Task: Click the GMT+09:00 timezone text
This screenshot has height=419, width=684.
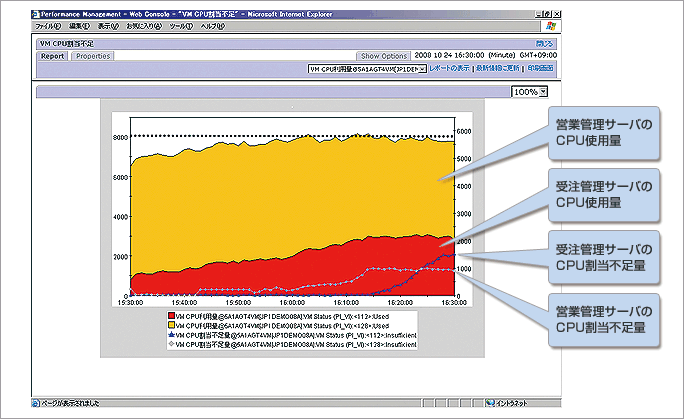Action: (x=538, y=55)
